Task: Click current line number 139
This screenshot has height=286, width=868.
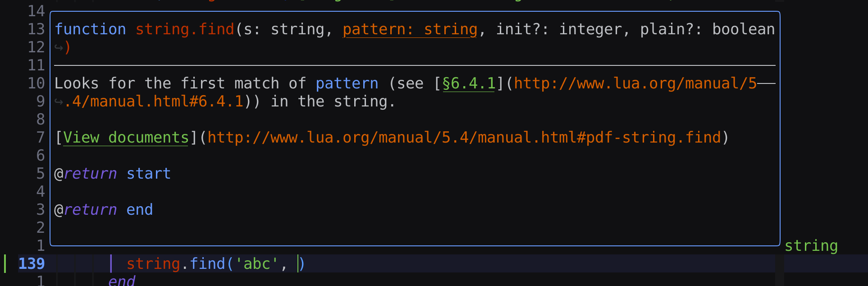Action: [x=32, y=264]
